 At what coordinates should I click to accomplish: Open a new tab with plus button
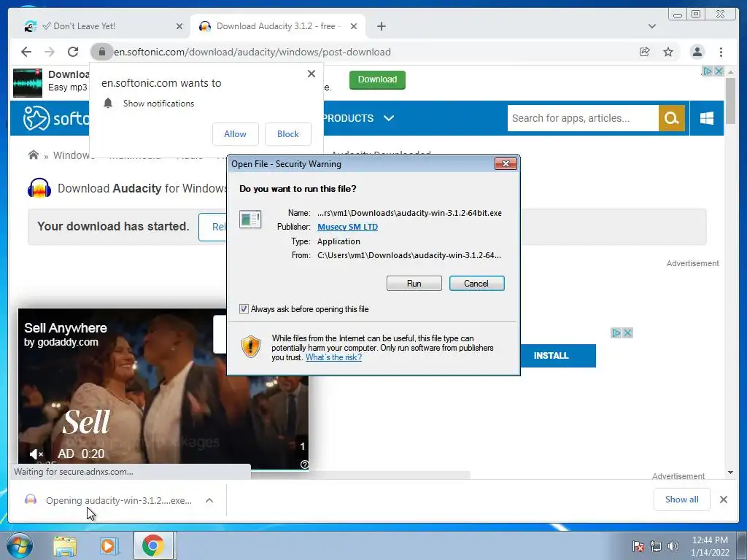(x=381, y=26)
